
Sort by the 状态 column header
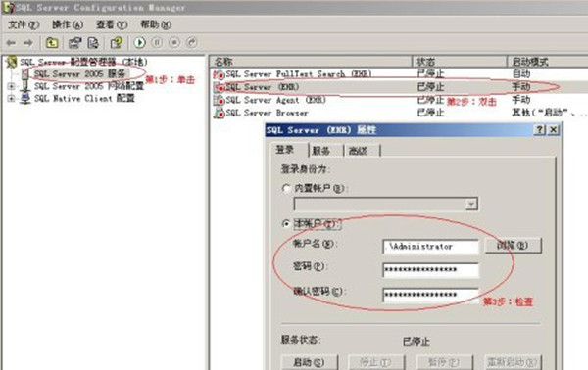460,62
